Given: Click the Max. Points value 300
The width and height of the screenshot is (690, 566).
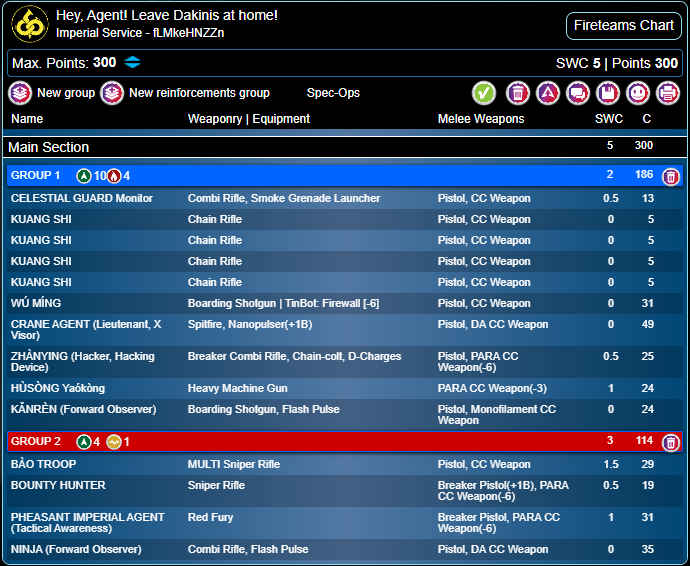Looking at the screenshot, I should coord(104,62).
